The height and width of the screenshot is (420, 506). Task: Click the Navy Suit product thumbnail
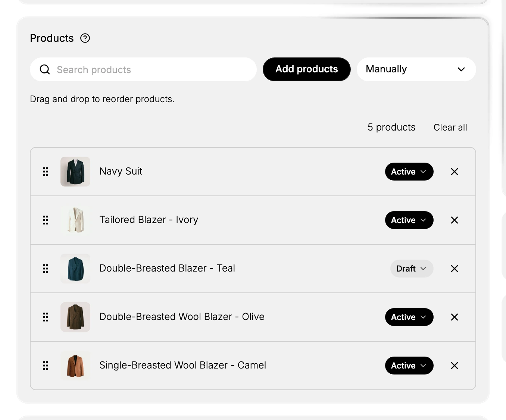point(75,172)
